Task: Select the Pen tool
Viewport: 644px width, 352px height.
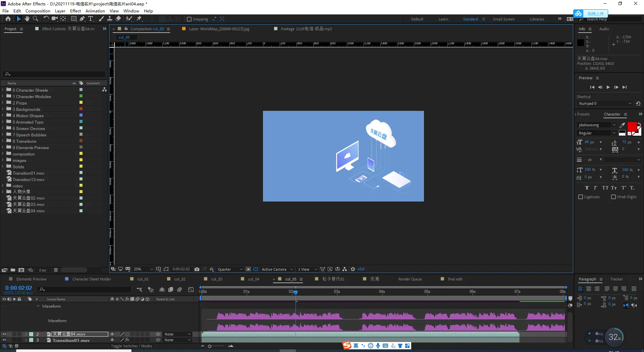Action: pyautogui.click(x=82, y=19)
